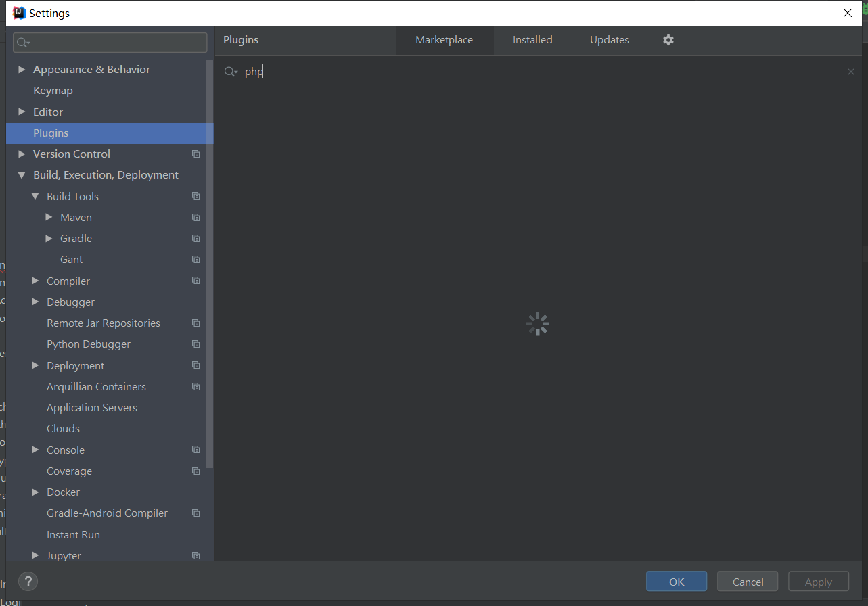Viewport: 868px width, 606px height.
Task: Select Instant Run setting
Action: pyautogui.click(x=73, y=535)
